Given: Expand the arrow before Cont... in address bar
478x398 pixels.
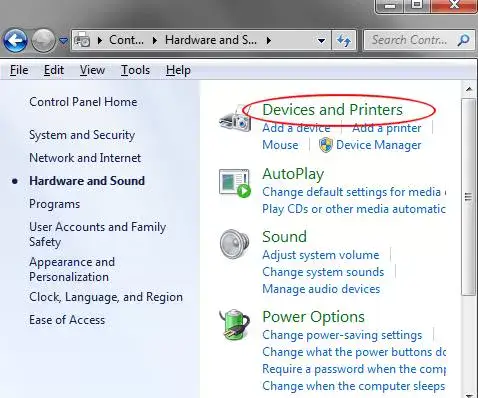Looking at the screenshot, I should point(100,40).
